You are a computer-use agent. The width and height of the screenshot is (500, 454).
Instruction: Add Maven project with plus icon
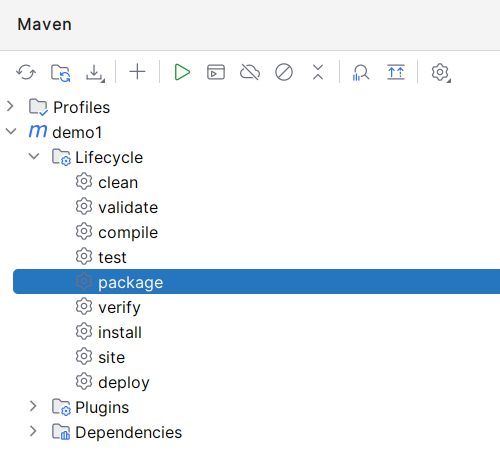[137, 72]
